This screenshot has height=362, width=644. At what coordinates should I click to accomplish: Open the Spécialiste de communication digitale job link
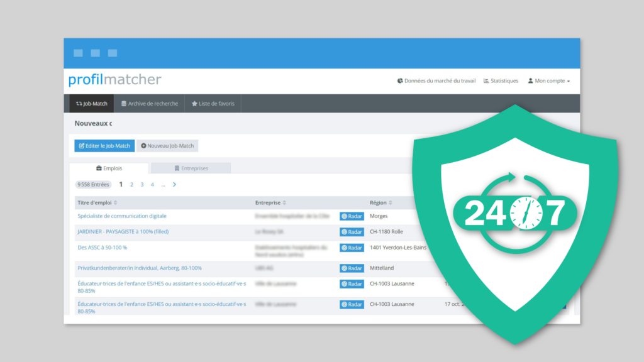pyautogui.click(x=122, y=216)
